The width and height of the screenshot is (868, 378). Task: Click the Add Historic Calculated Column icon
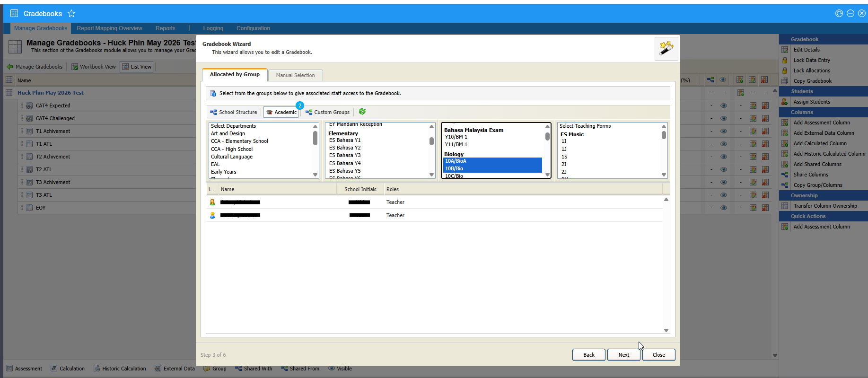785,154
